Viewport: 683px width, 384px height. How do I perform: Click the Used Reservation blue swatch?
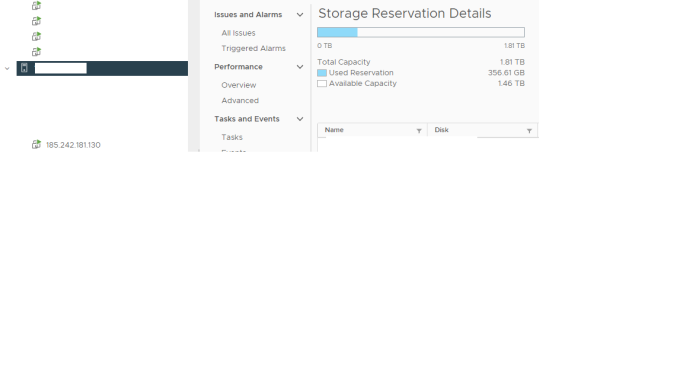[322, 73]
